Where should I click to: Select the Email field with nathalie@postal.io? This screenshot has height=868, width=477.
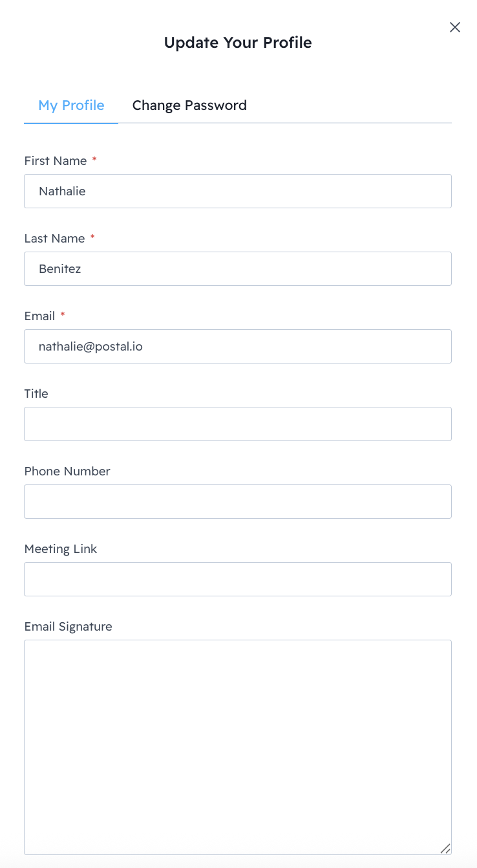click(x=238, y=346)
